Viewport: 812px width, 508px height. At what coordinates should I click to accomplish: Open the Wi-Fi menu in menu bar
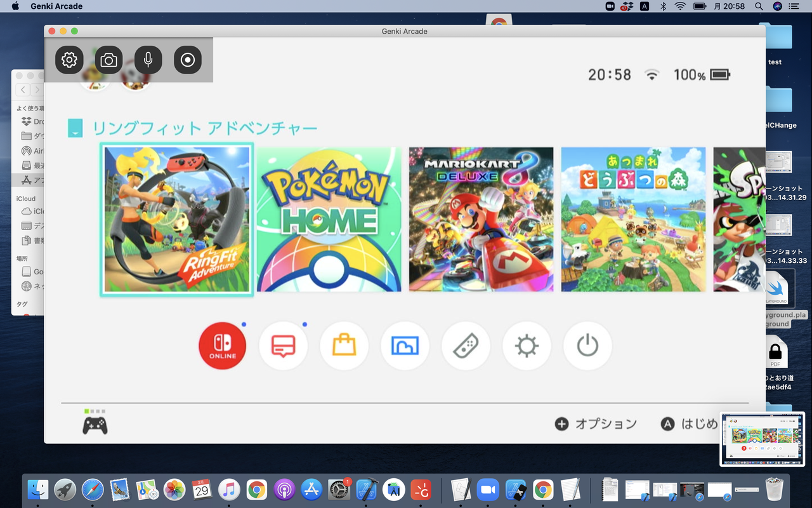tap(681, 6)
